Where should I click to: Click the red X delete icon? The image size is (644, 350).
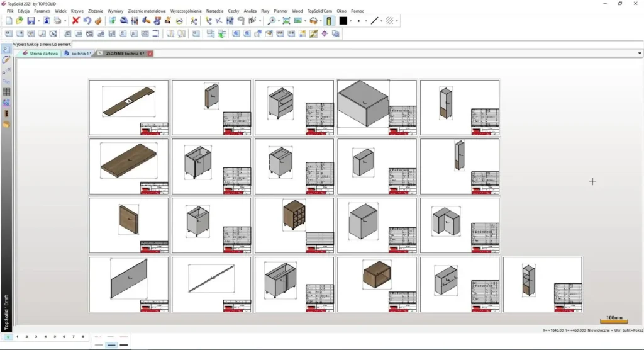[76, 21]
